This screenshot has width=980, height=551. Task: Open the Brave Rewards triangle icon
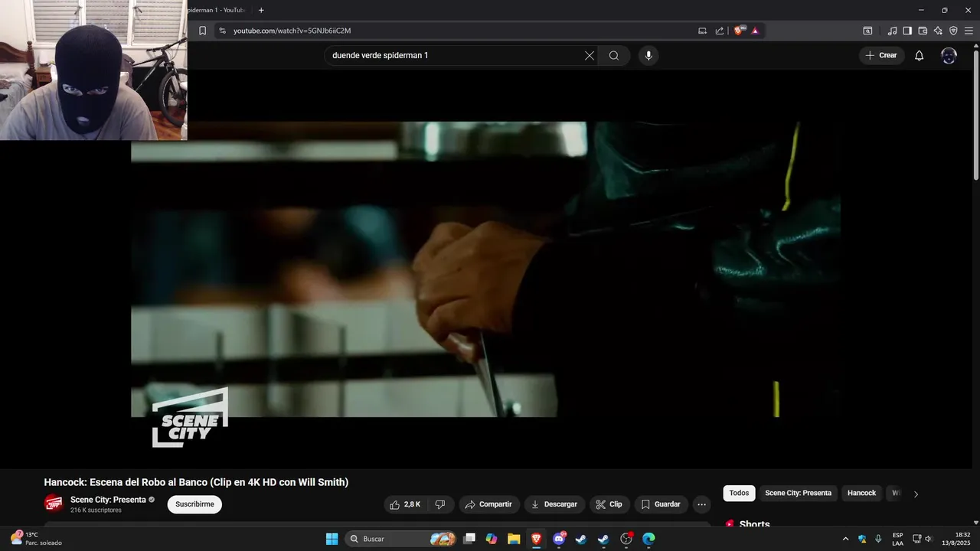coord(755,31)
